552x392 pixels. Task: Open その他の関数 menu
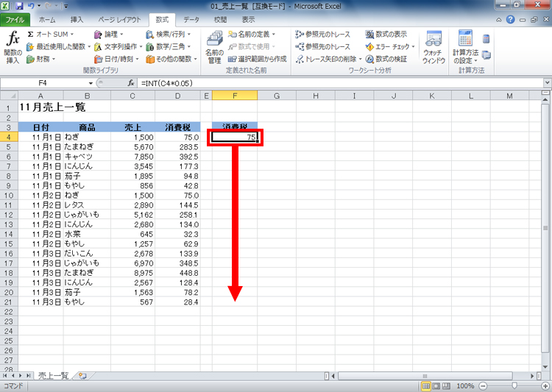tap(171, 59)
